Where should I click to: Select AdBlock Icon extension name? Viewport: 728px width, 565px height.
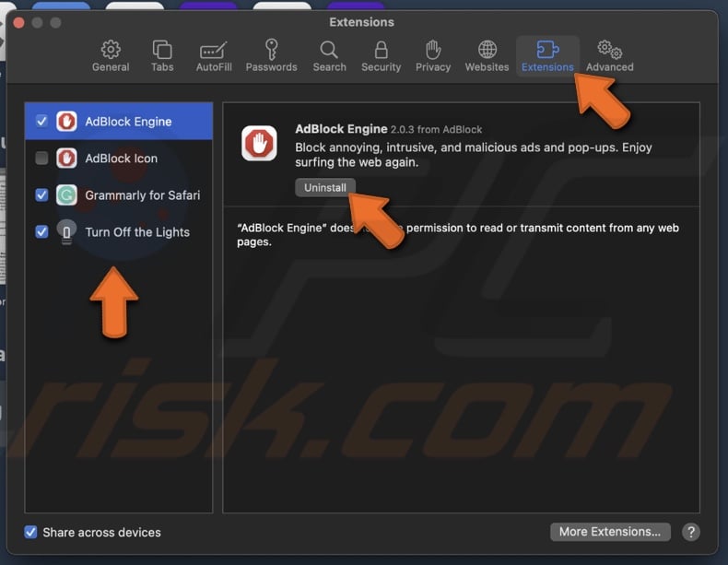pos(121,159)
